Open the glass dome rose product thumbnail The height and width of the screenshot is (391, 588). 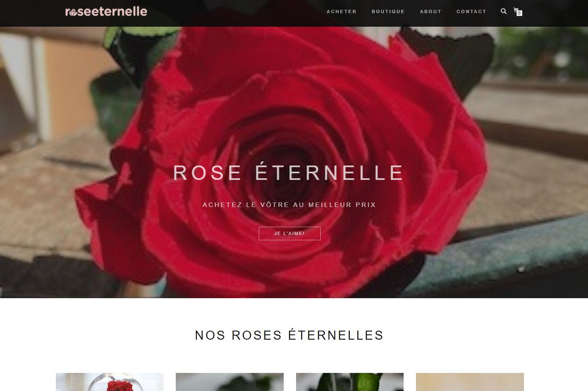(x=110, y=382)
